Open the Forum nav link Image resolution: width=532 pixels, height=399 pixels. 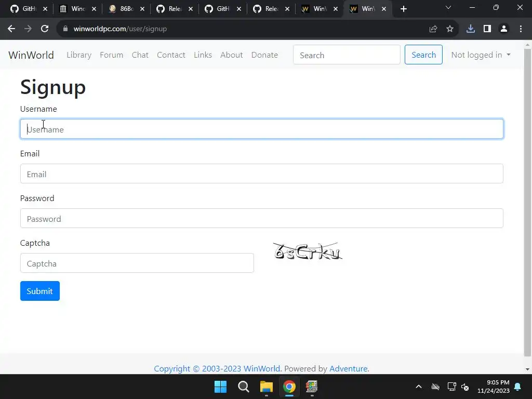pos(111,55)
